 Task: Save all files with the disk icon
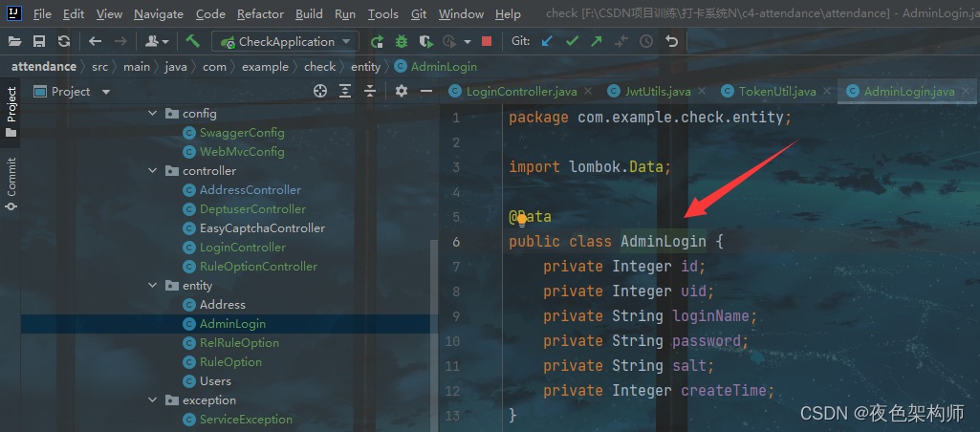tap(39, 41)
